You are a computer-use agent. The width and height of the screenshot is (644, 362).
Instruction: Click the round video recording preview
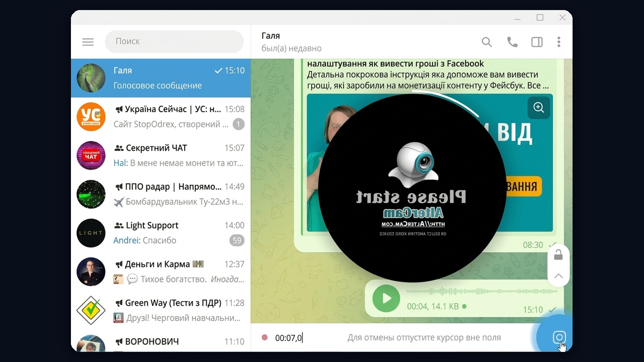(412, 188)
